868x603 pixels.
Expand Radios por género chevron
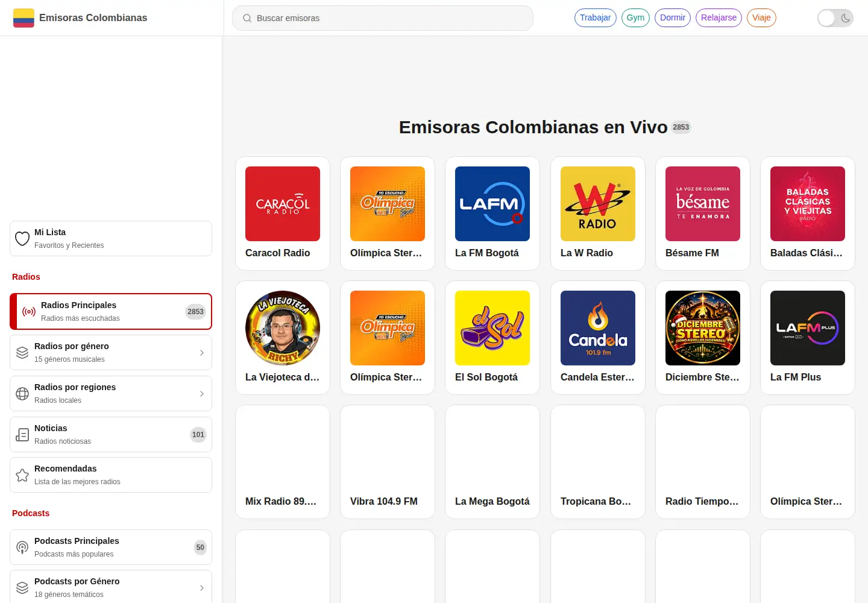202,353
